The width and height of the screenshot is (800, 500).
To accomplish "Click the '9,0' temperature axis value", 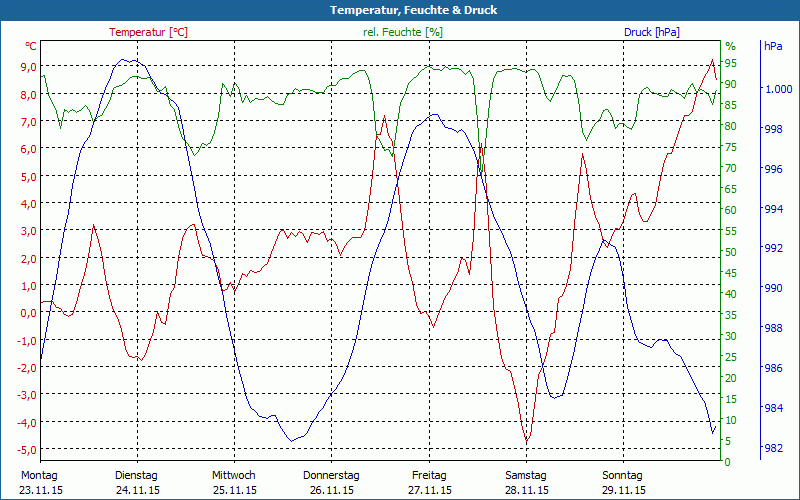I will [29, 66].
